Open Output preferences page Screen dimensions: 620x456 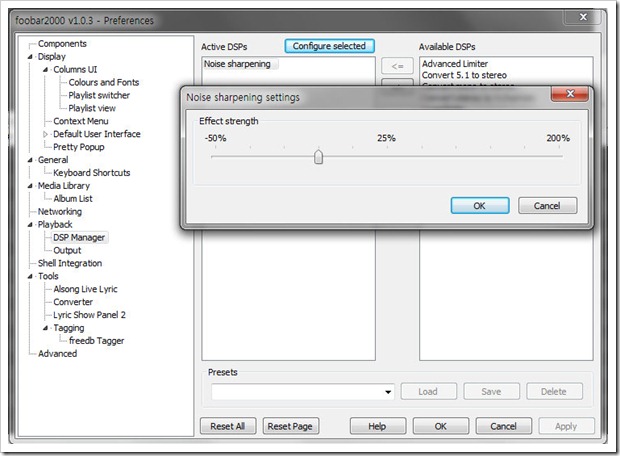67,250
